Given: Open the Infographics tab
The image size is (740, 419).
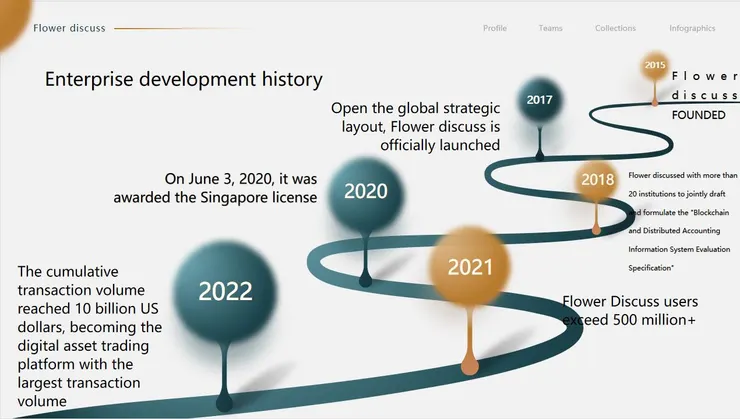Looking at the screenshot, I should coord(692,28).
